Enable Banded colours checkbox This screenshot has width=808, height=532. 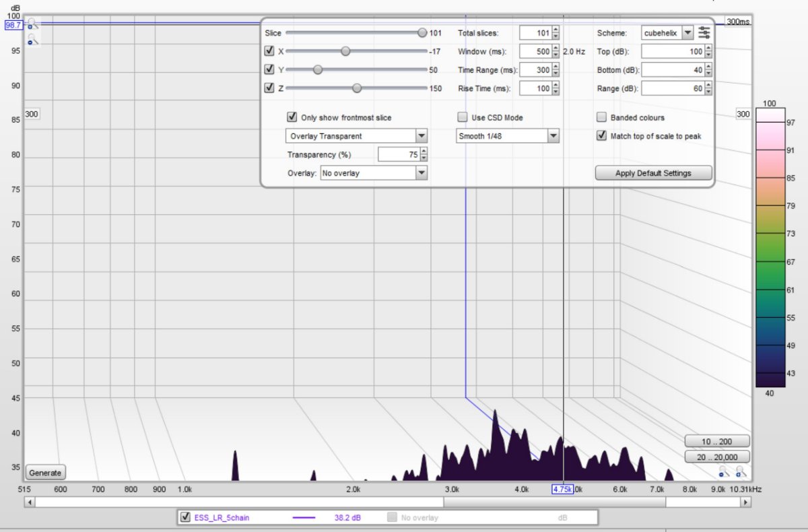pos(601,117)
